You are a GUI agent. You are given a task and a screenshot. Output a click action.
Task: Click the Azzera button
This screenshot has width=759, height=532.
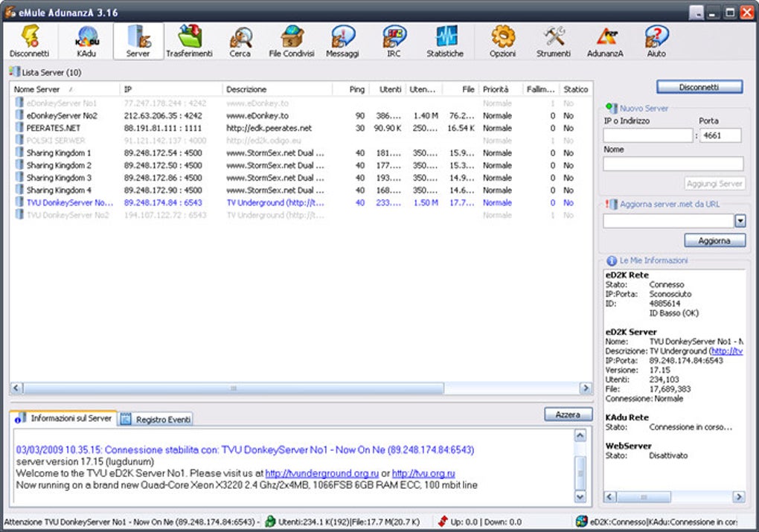(x=569, y=414)
